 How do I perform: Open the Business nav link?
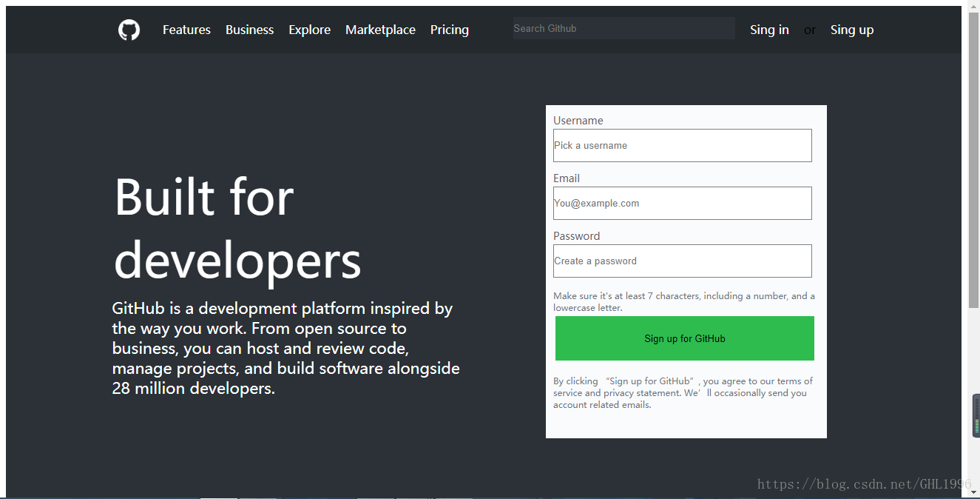pos(249,30)
